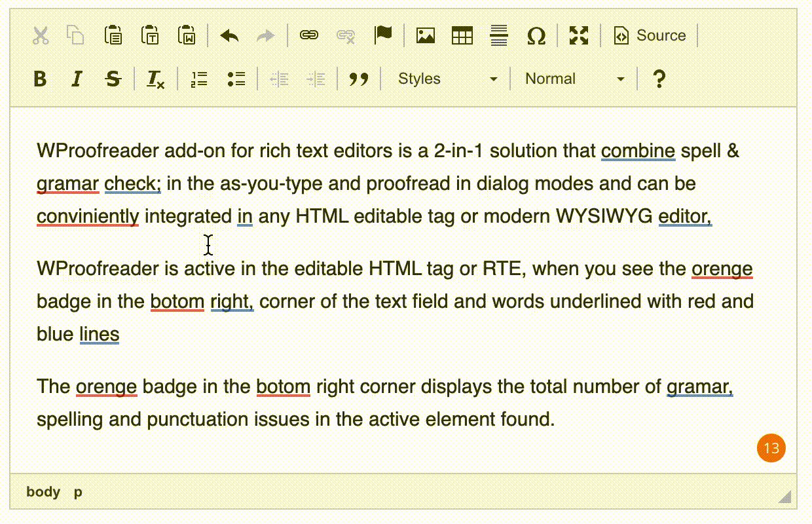Image resolution: width=812 pixels, height=524 pixels.
Task: Click the Source button
Action: coord(650,35)
